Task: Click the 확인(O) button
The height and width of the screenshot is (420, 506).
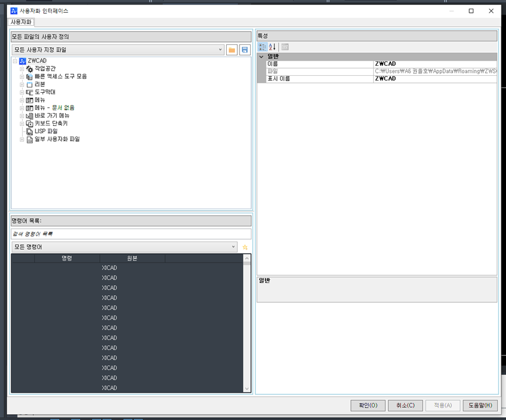Action: point(368,405)
